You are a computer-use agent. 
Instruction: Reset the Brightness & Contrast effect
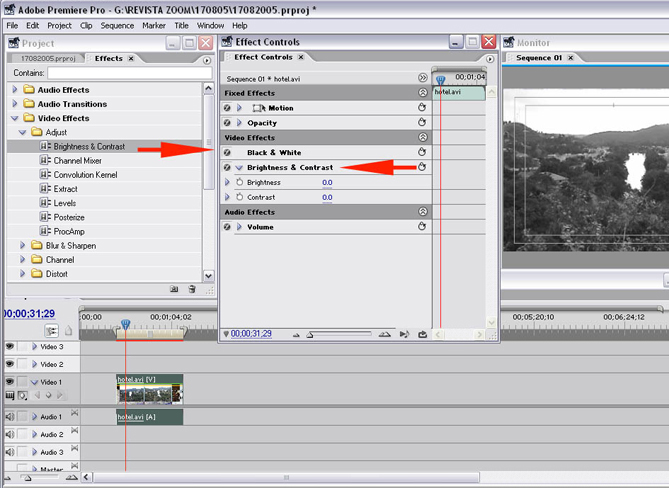422,168
